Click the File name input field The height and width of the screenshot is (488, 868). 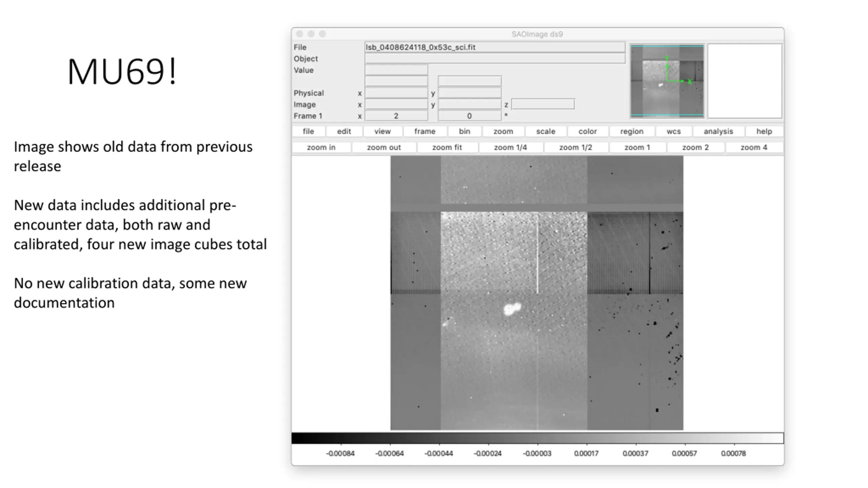tap(495, 47)
